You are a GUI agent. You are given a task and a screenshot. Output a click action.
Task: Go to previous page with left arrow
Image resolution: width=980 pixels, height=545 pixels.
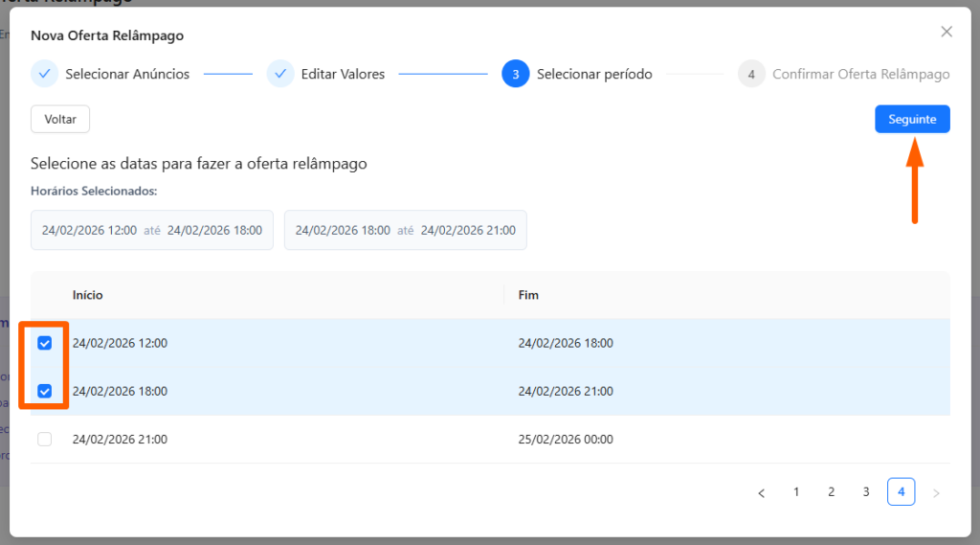pyautogui.click(x=762, y=492)
